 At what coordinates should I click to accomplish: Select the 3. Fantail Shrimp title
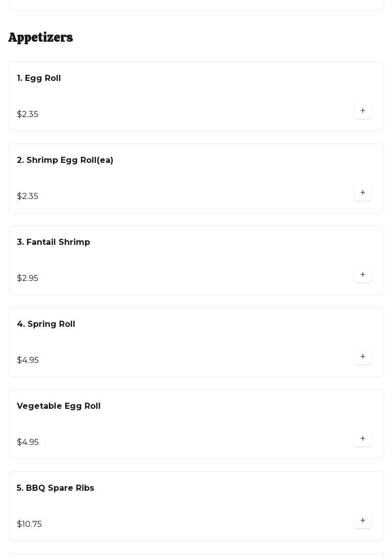tap(53, 242)
